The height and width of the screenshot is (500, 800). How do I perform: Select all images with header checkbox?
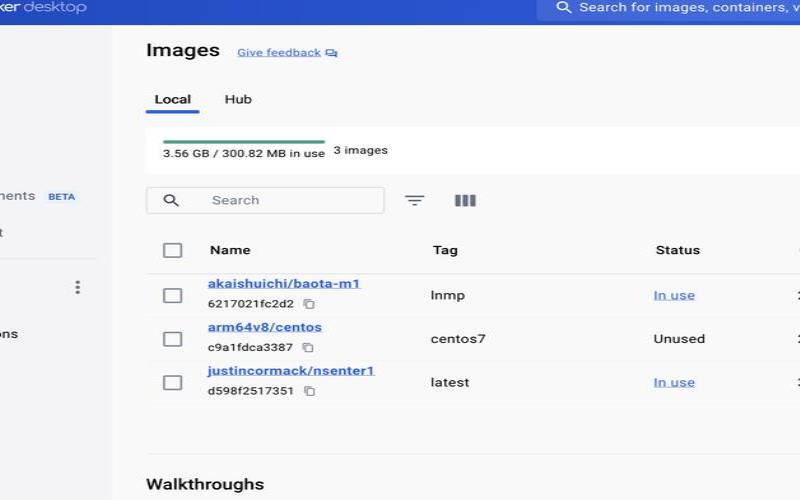pos(172,250)
